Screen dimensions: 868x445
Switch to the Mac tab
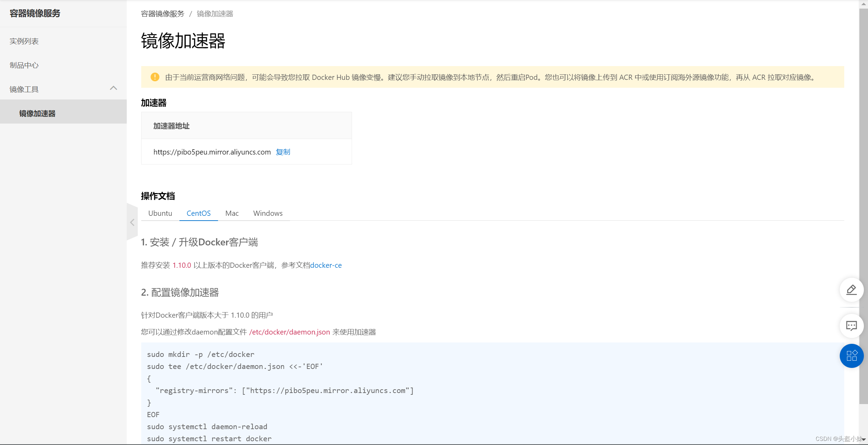[232, 213]
